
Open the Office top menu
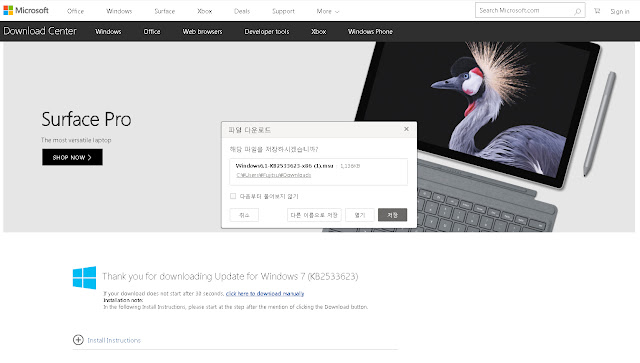coord(76,11)
